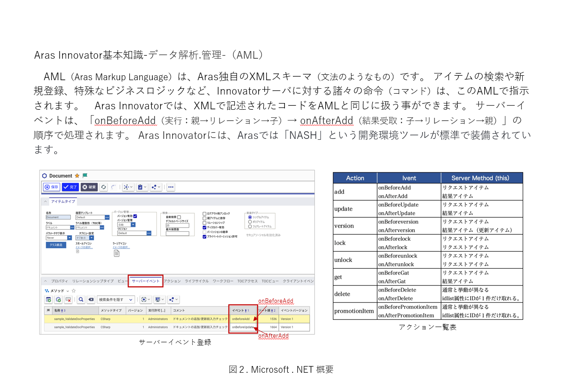
Task: Click the green flag icon by Document
Action: point(85,176)
